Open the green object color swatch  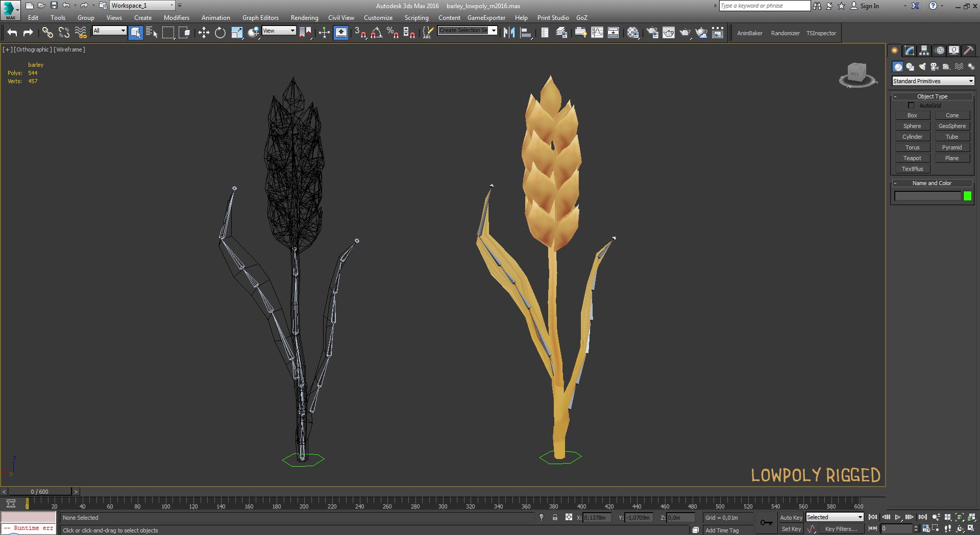(x=967, y=196)
